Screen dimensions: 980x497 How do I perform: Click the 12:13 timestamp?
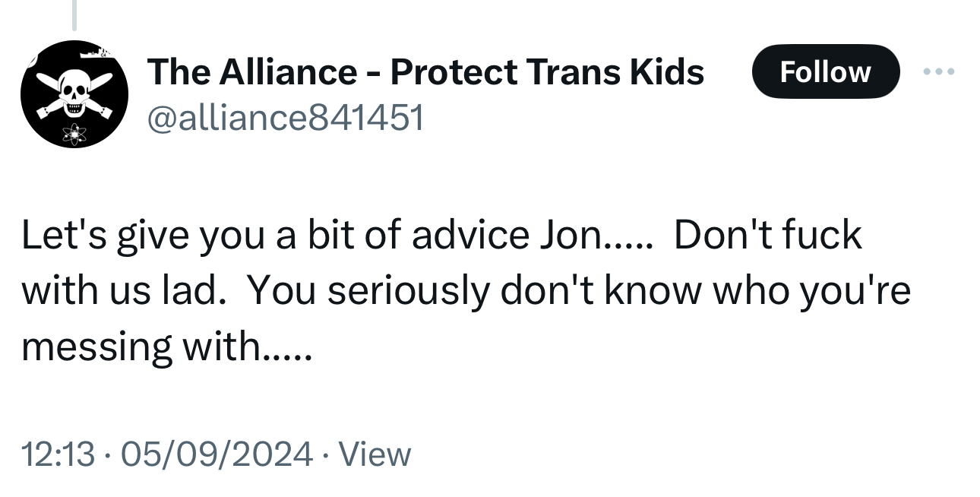[x=58, y=454]
